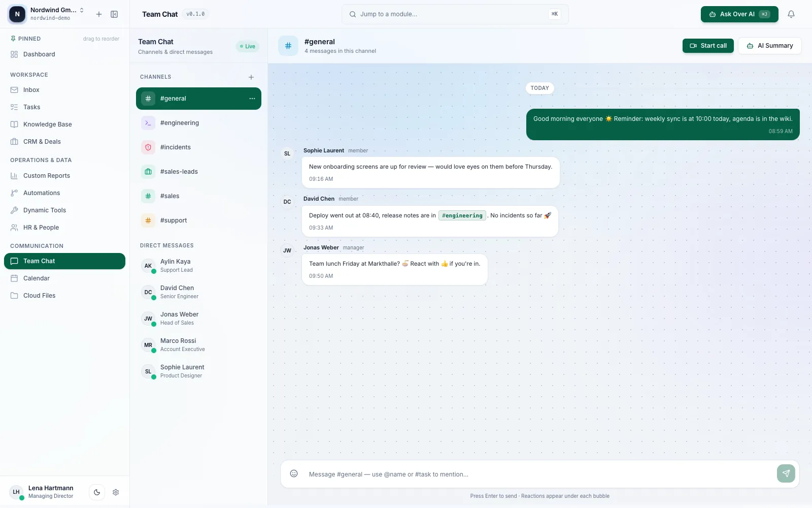Viewport: 812px width, 508px height.
Task: Expand the Nordwind workspace switcher
Action: pyautogui.click(x=47, y=14)
